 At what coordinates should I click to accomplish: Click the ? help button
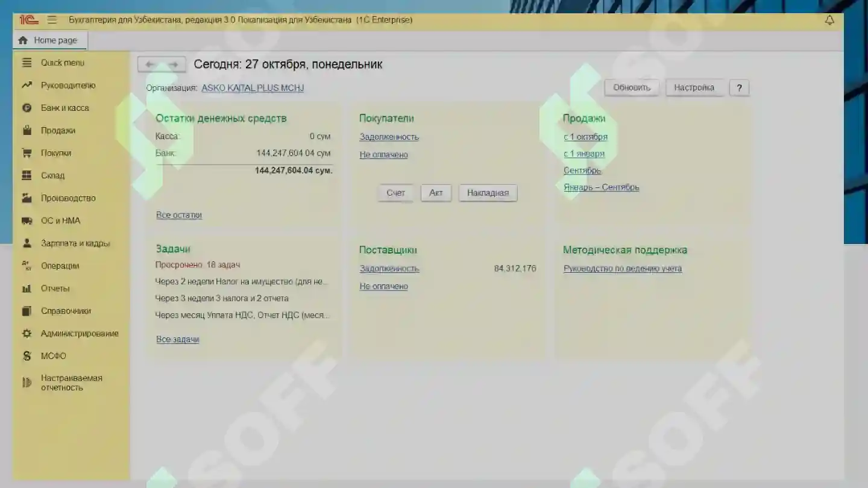tap(739, 88)
